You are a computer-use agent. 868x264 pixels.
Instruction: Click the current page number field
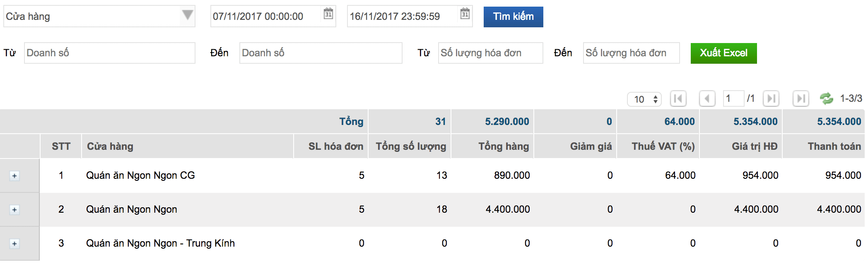click(733, 98)
